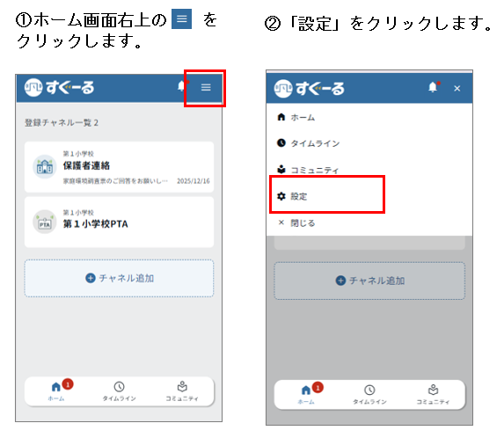
Task: Open hamburger menu in left phone header
Action: (x=206, y=87)
